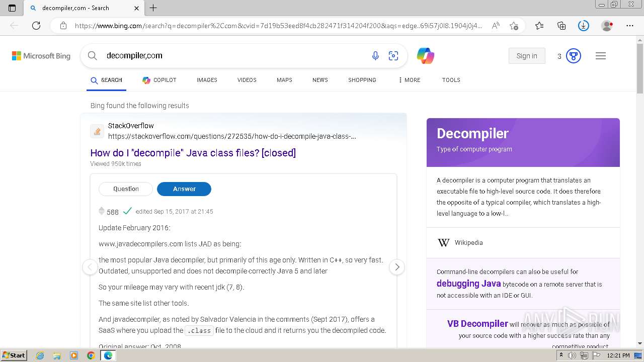Open the Collections panel
Image resolution: width=644 pixels, height=362 pixels.
click(561, 26)
